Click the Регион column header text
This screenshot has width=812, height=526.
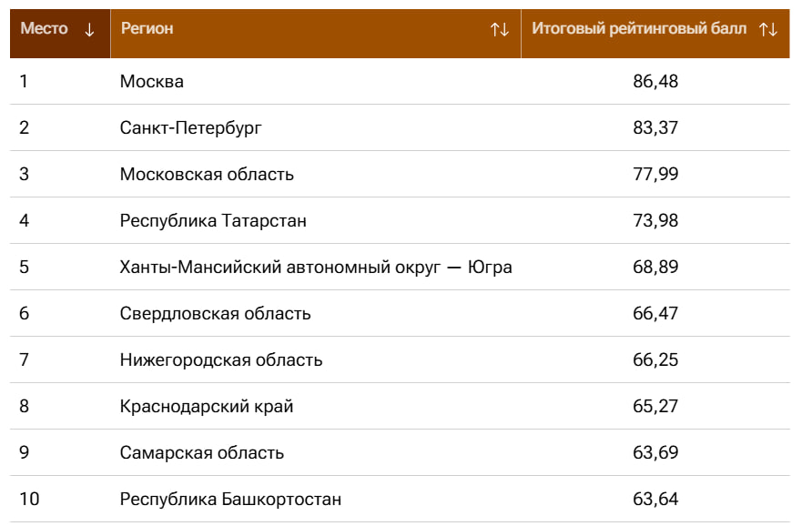(x=147, y=28)
